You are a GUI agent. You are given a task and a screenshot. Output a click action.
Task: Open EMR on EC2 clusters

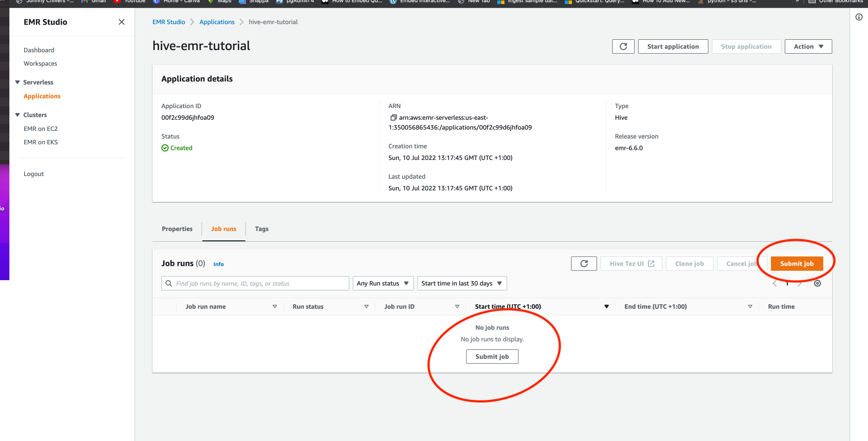pyautogui.click(x=41, y=129)
